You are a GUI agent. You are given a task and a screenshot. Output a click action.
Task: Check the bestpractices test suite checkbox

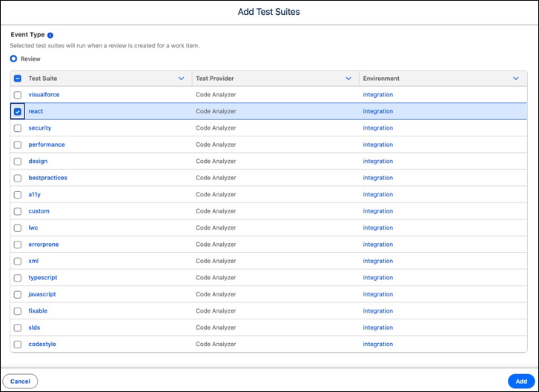coord(18,178)
